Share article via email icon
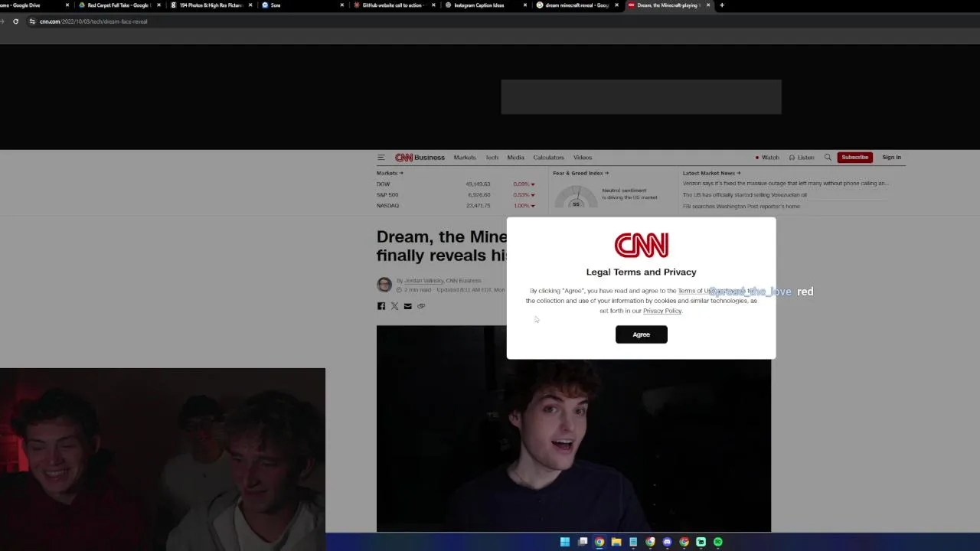 [x=407, y=306]
